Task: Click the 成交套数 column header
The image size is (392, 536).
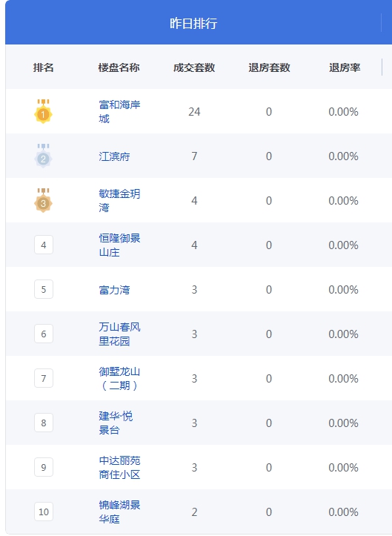Action: coord(194,67)
